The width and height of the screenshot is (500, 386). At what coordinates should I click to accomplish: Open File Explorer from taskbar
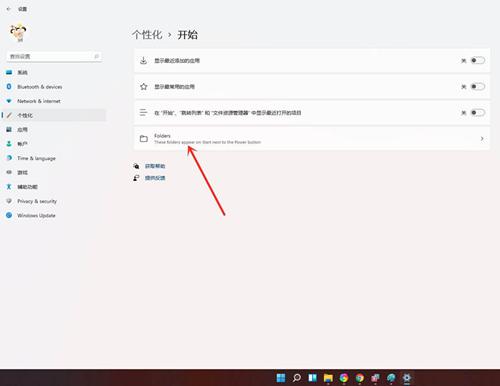(x=328, y=378)
